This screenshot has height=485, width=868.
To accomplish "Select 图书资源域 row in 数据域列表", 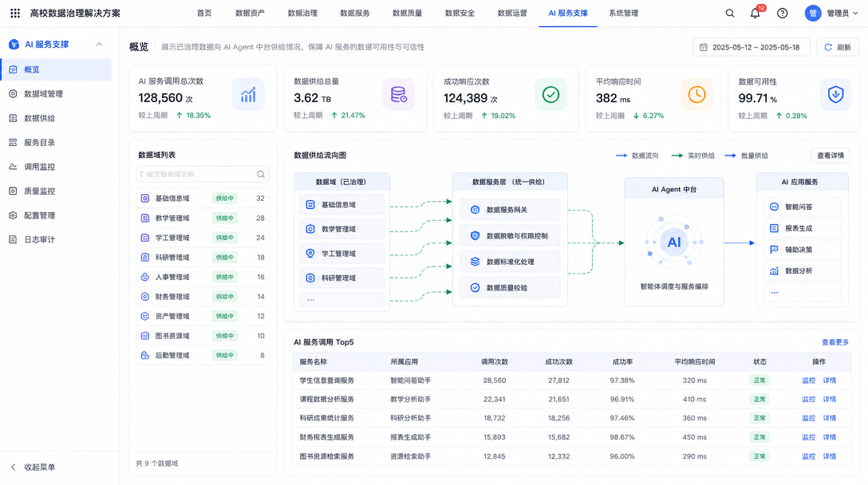I will 203,336.
